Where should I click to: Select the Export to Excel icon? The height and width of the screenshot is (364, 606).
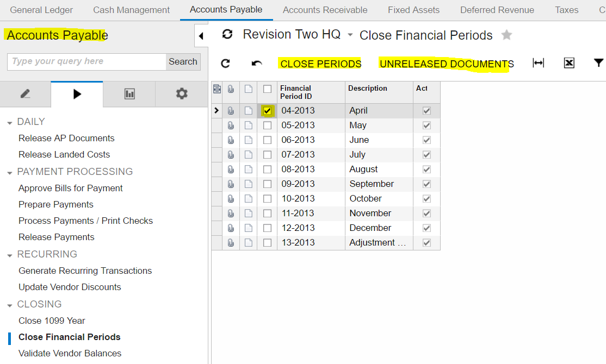coord(569,62)
